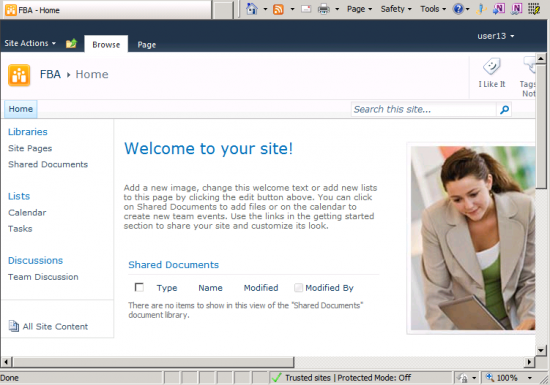Image resolution: width=550 pixels, height=385 pixels.
Task: Sort by the Type column header
Action: tap(167, 288)
